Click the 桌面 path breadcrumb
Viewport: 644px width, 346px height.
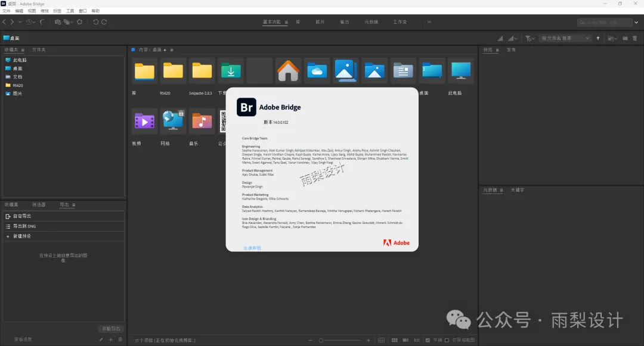11,38
